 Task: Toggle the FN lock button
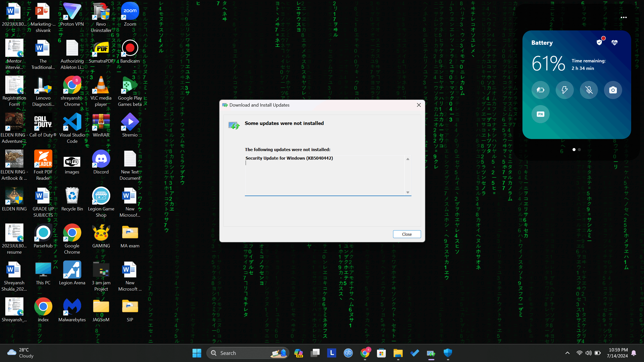[x=540, y=114]
